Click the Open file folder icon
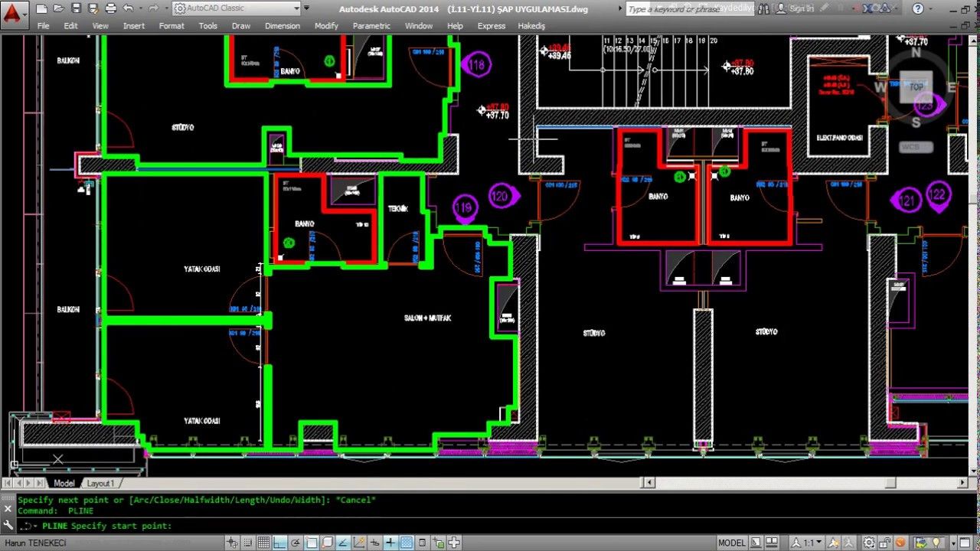Image resolution: width=980 pixels, height=551 pixels. 58,8
